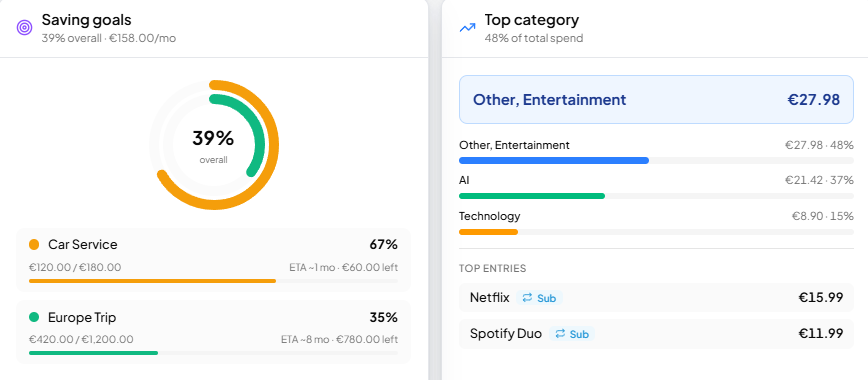Click the green AI spend bar
Image resolution: width=868 pixels, height=380 pixels.
(x=532, y=196)
